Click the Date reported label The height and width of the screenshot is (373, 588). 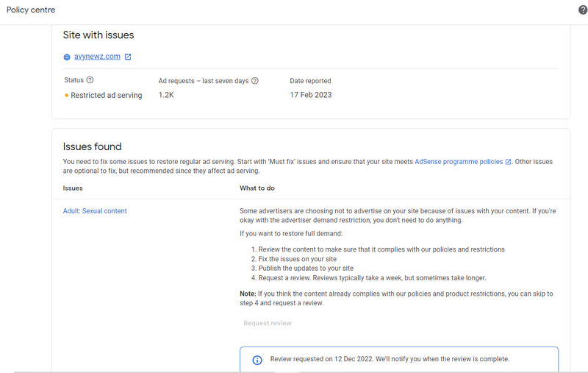310,81
